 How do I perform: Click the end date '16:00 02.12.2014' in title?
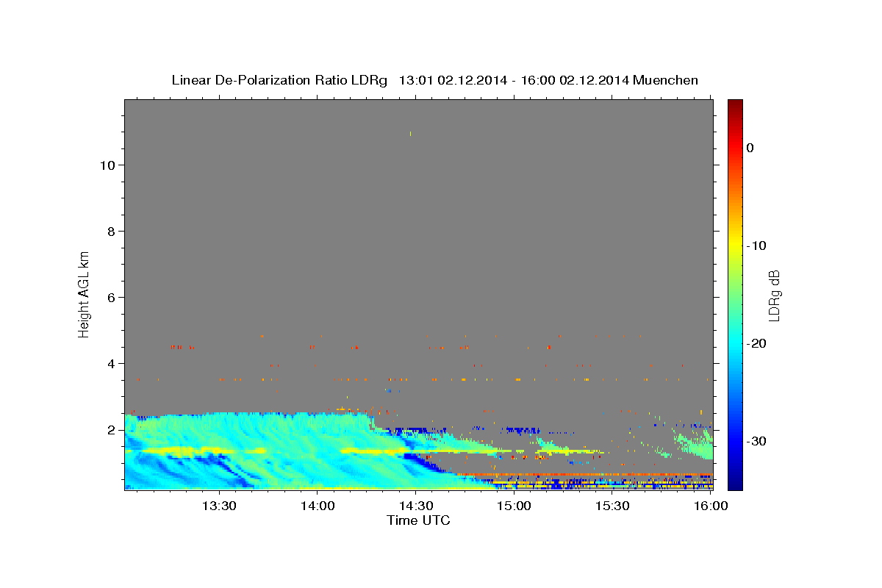pyautogui.click(x=574, y=80)
